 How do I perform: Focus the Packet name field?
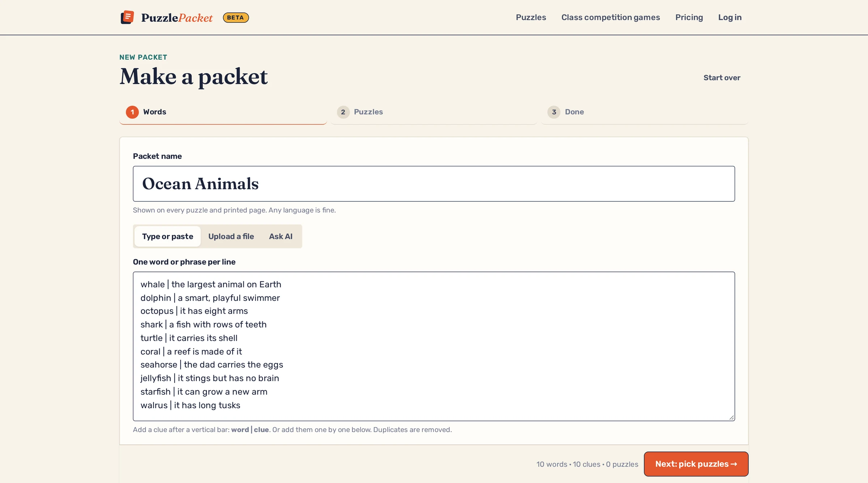click(434, 184)
